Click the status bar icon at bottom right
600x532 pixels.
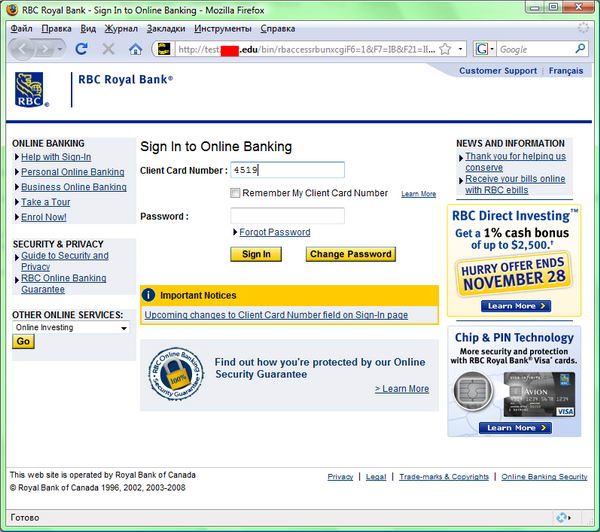click(562, 517)
